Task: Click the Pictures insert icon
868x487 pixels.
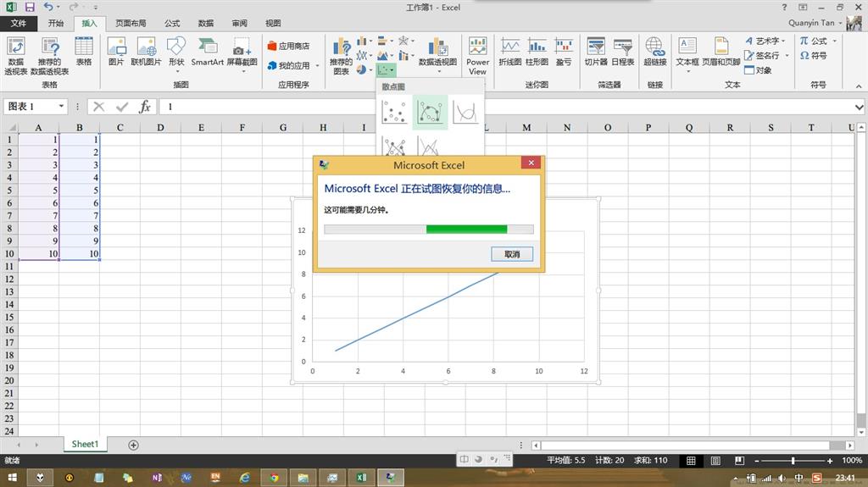Action: coord(116,52)
